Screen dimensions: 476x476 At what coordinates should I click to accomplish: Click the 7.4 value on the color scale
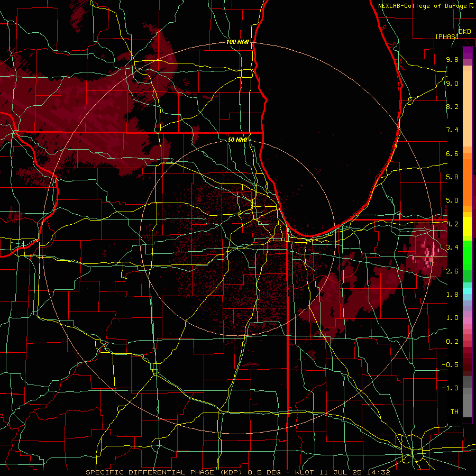452,130
